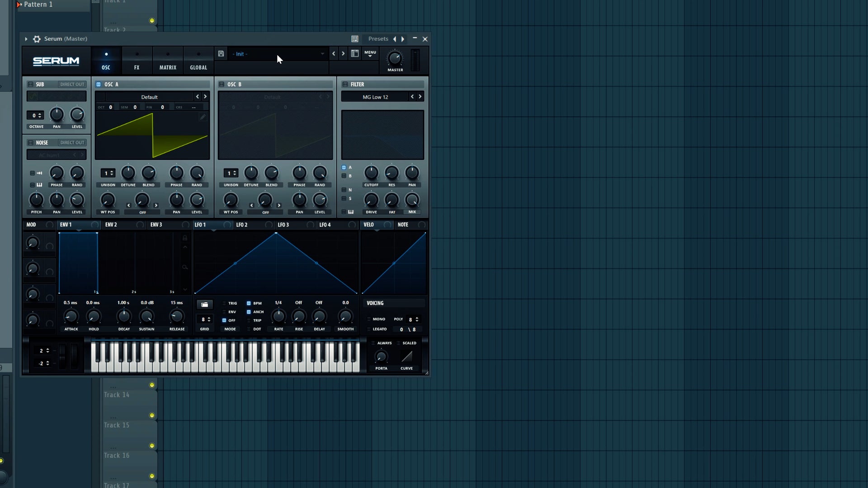
Task: Open the LFO shape folder icon
Action: [204, 304]
